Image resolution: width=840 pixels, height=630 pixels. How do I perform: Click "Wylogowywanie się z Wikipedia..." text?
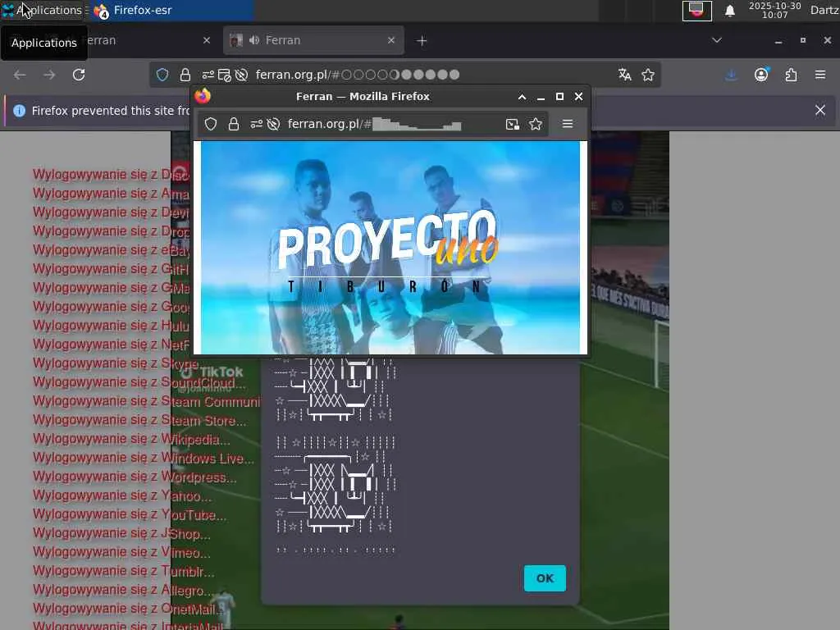tap(131, 439)
